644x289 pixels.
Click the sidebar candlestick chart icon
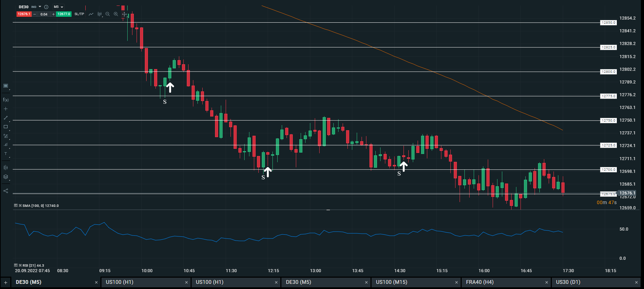tap(6, 168)
